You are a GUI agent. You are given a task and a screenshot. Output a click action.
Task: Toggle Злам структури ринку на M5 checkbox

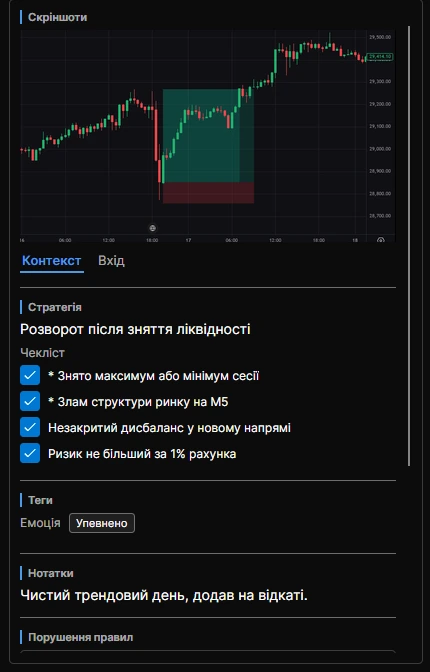pyautogui.click(x=30, y=402)
